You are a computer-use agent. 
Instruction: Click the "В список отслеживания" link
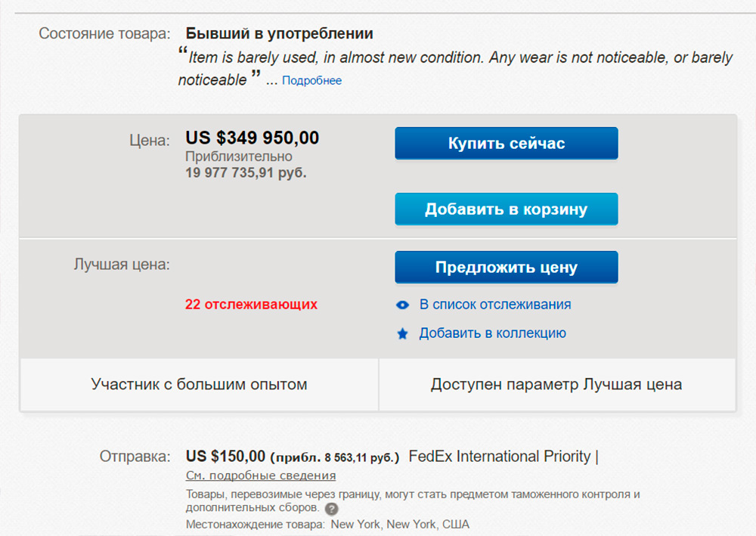point(495,305)
